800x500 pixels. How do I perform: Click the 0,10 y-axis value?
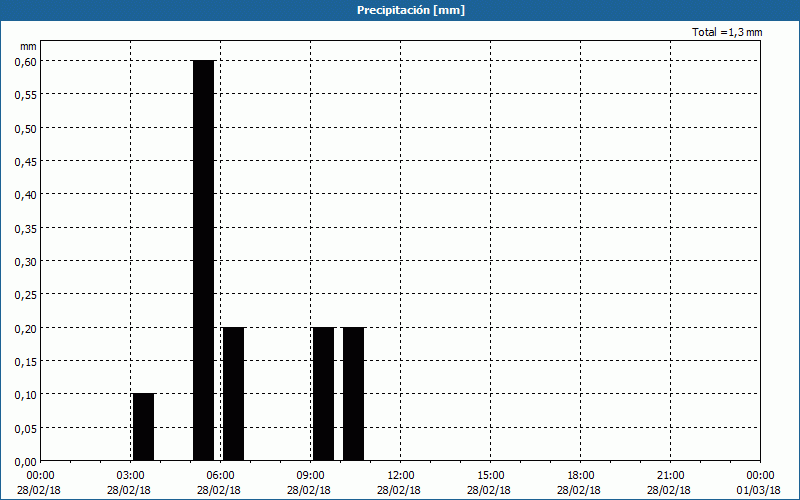[x=26, y=395]
